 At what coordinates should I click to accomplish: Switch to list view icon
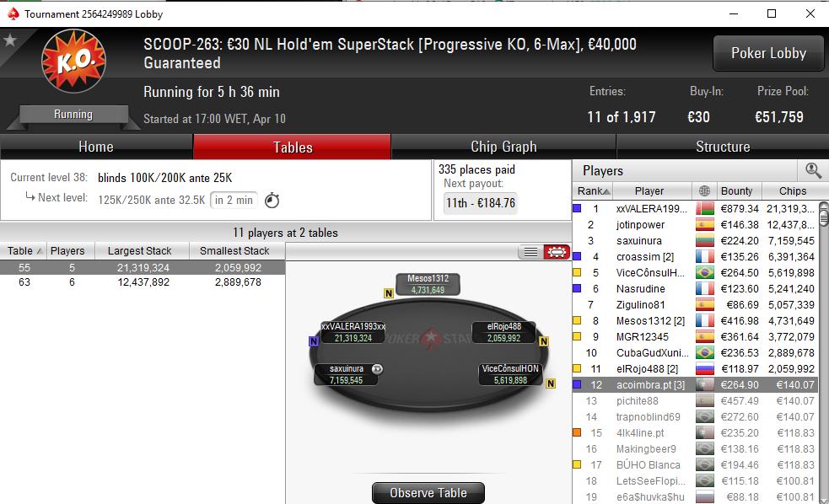tap(530, 252)
